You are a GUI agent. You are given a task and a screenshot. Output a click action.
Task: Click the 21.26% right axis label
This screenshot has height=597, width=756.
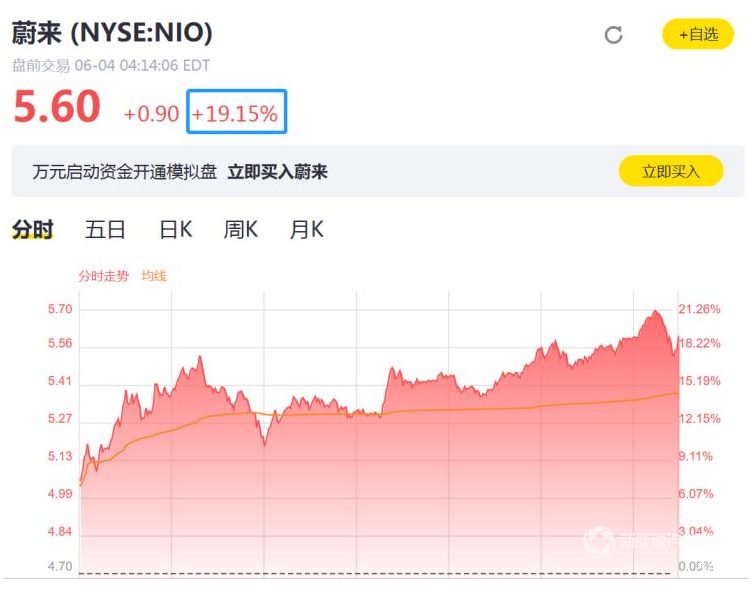[699, 309]
